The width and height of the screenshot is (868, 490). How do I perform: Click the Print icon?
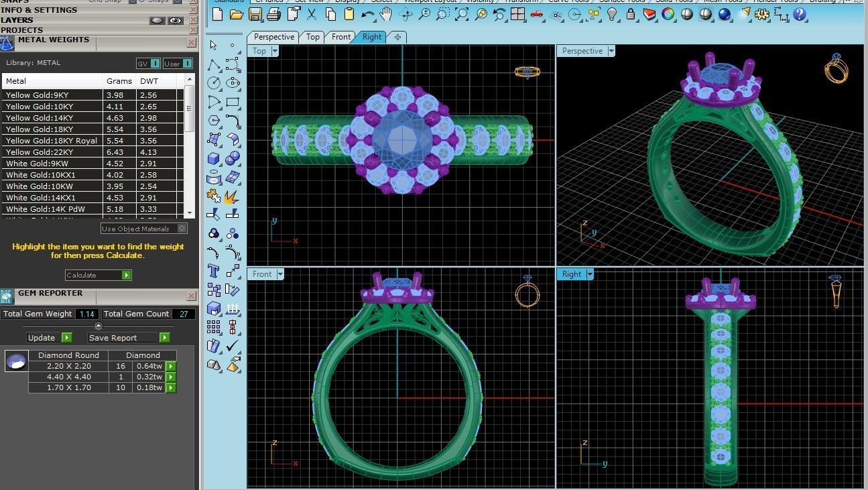273,14
